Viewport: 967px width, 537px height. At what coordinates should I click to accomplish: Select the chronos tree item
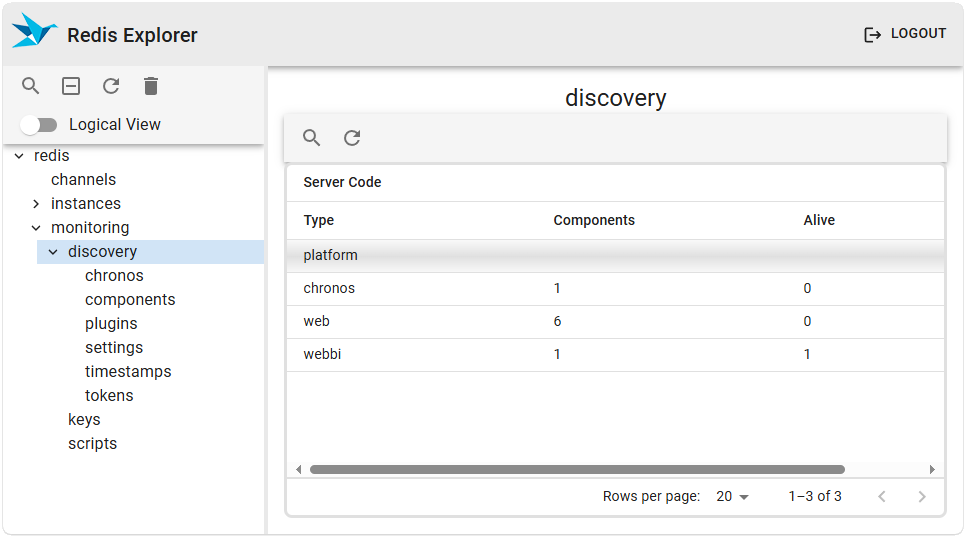coord(114,276)
